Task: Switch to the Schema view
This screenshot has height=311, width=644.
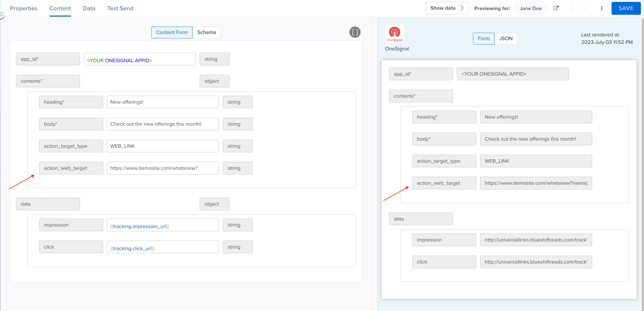Action: pos(206,32)
